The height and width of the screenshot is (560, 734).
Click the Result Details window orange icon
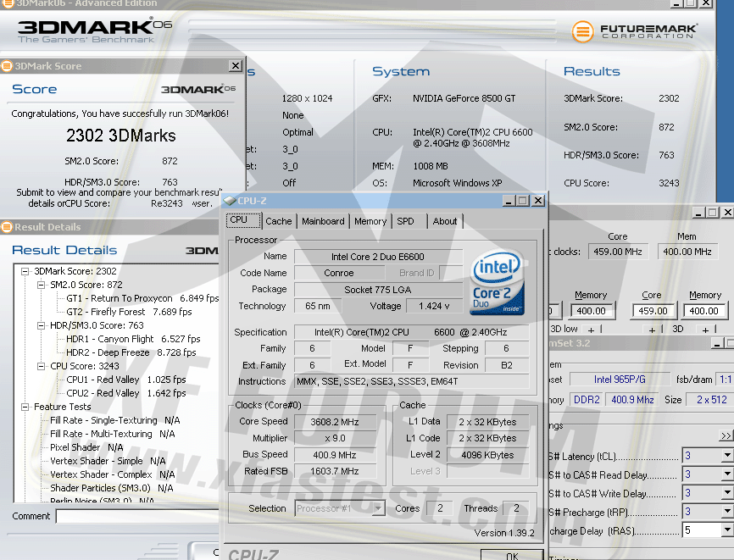7,227
